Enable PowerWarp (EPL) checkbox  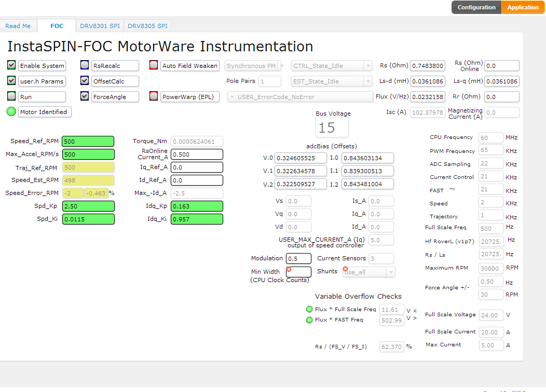click(x=154, y=96)
